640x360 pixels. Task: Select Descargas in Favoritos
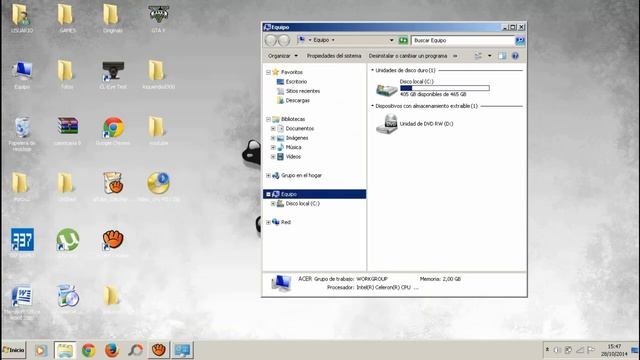293,100
